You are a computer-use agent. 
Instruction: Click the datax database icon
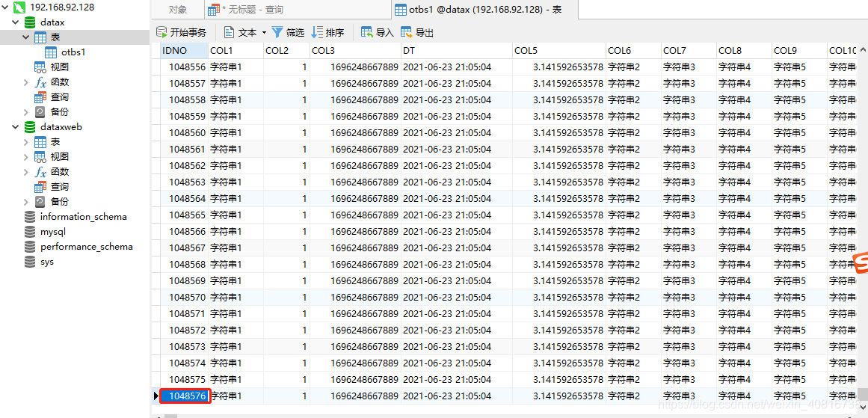[30, 22]
